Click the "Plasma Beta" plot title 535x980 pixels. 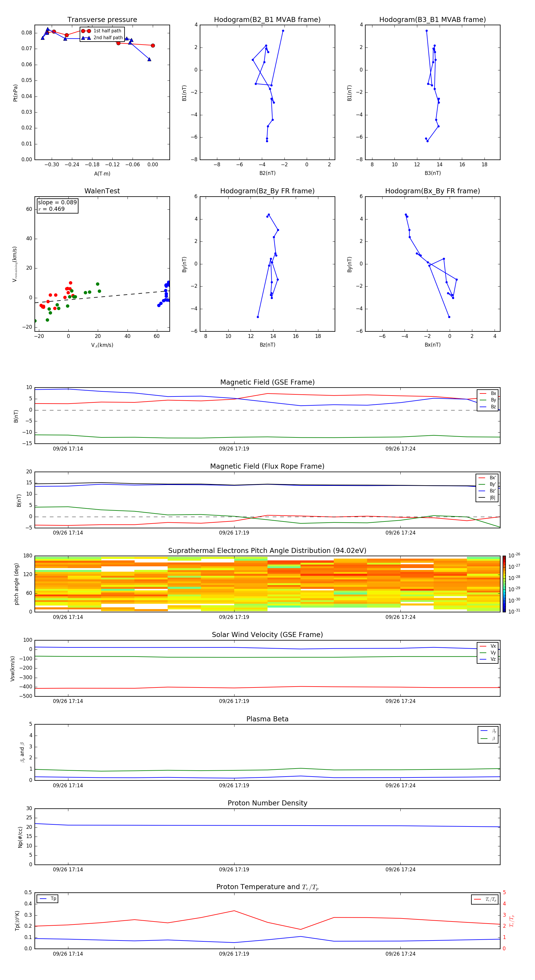click(x=267, y=719)
